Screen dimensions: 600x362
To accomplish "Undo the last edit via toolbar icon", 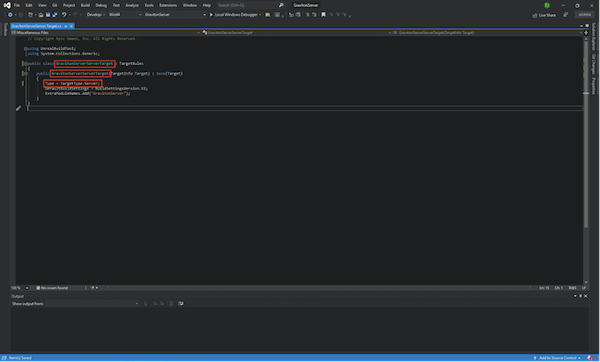I will pos(64,15).
